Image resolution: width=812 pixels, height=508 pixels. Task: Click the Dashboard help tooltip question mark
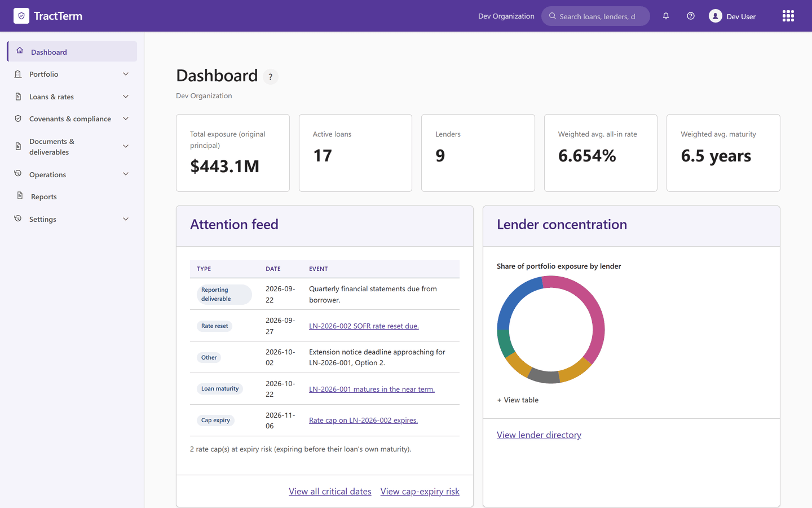tap(271, 77)
